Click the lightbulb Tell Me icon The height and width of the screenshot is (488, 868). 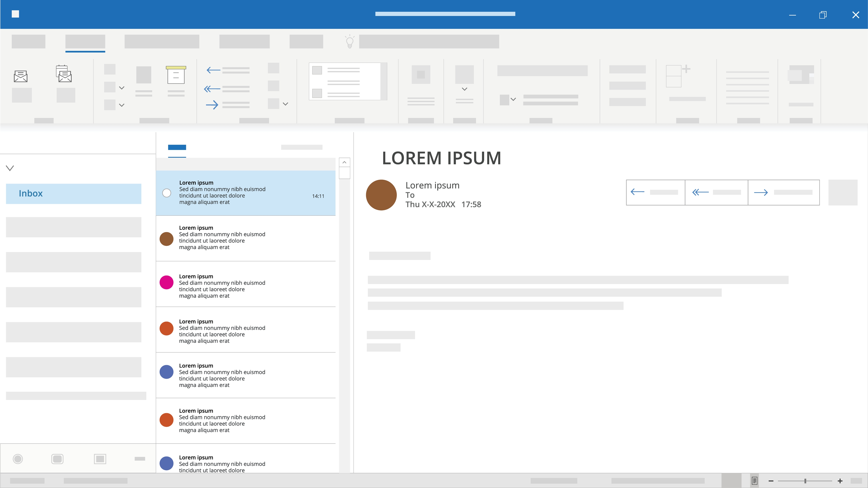click(350, 42)
